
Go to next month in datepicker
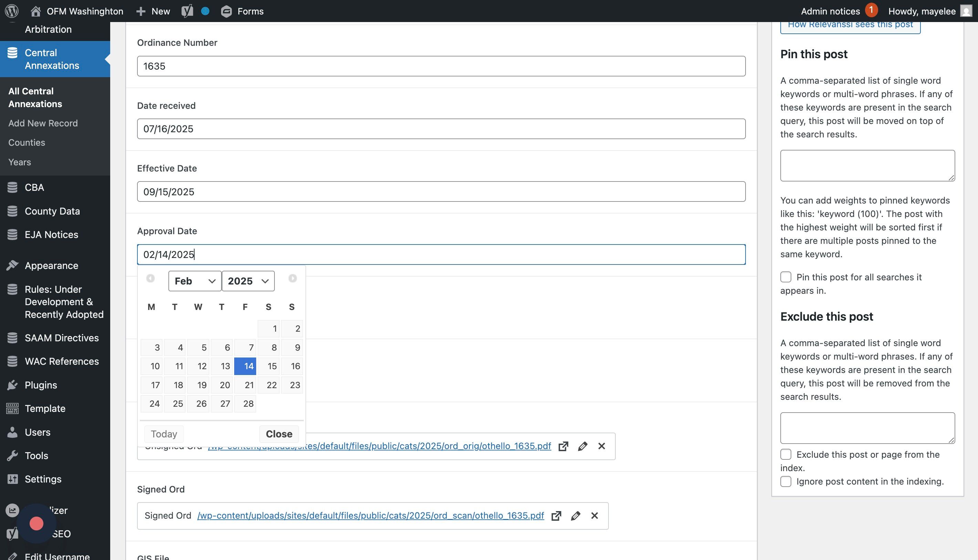click(x=292, y=278)
